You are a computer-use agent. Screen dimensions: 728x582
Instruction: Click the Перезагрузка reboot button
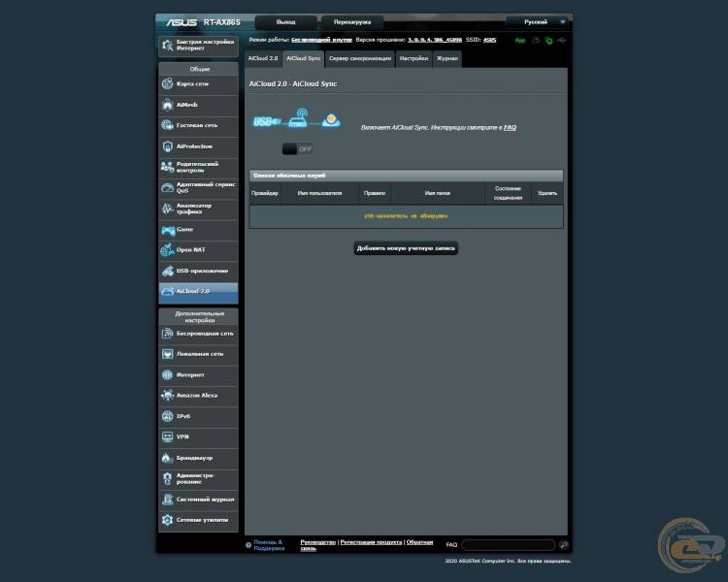(352, 21)
